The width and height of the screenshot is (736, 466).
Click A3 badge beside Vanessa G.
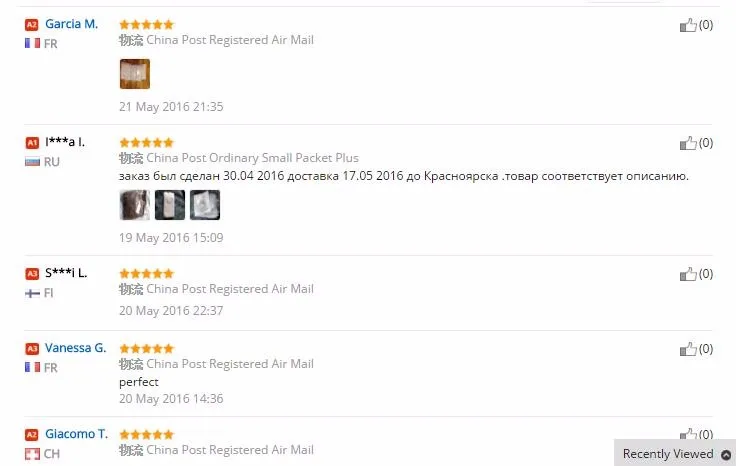click(x=31, y=349)
